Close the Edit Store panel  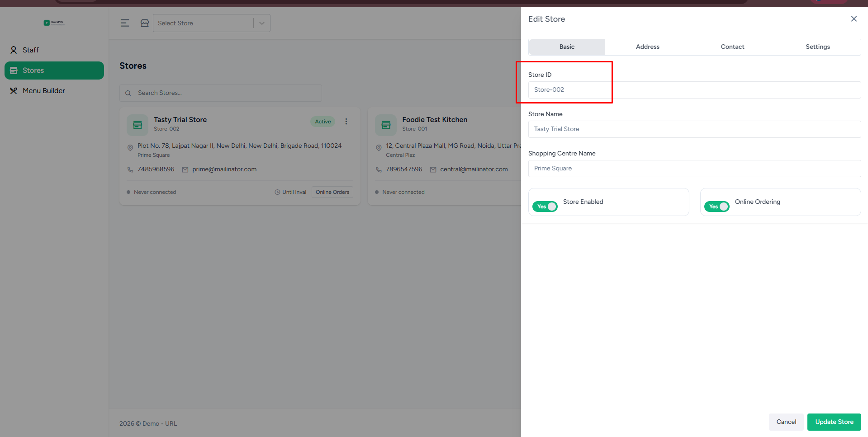pos(854,19)
